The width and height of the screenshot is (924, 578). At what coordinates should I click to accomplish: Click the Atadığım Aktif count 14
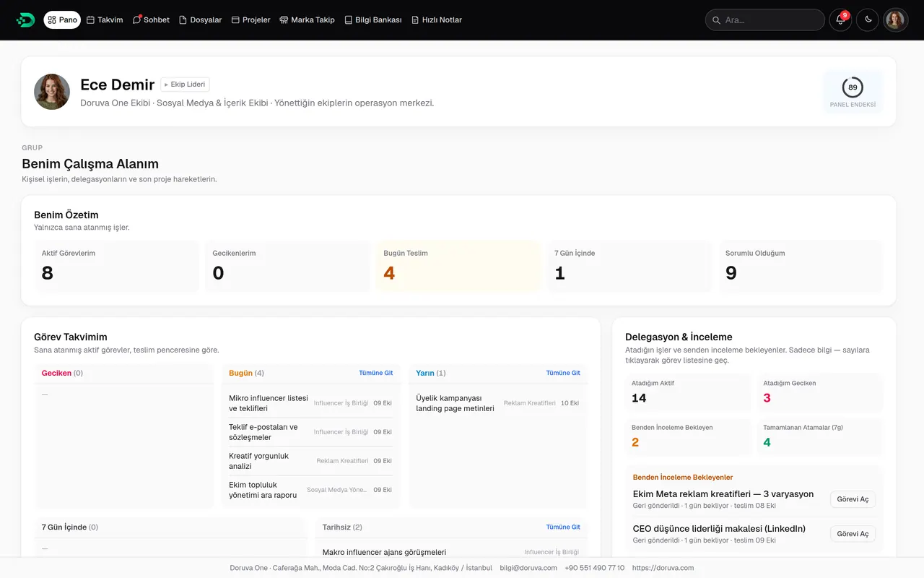point(639,398)
